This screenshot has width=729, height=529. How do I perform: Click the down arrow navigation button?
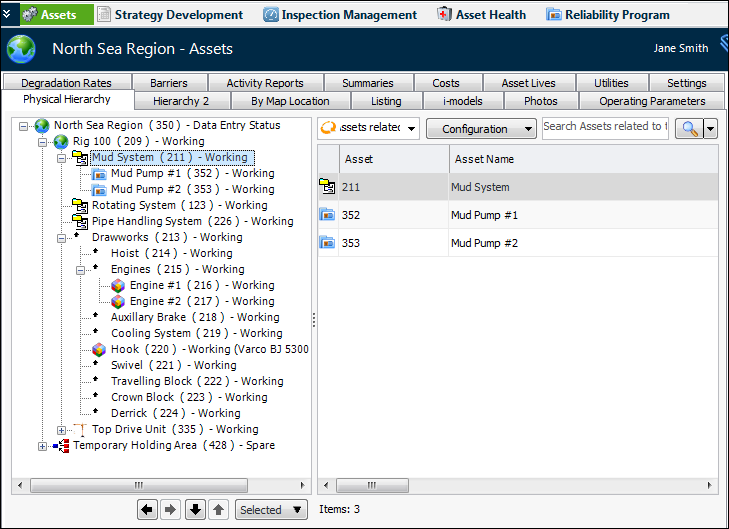[x=196, y=510]
